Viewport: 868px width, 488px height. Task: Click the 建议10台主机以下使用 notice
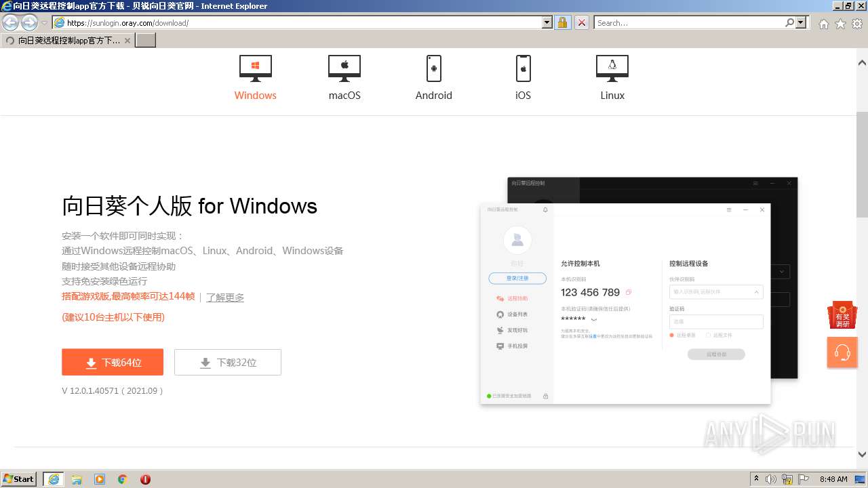pos(113,317)
